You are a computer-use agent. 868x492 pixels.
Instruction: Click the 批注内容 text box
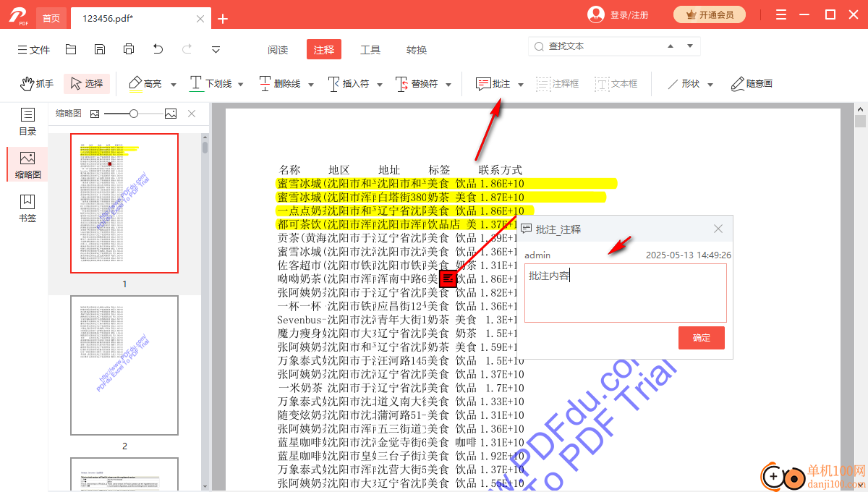tap(626, 293)
